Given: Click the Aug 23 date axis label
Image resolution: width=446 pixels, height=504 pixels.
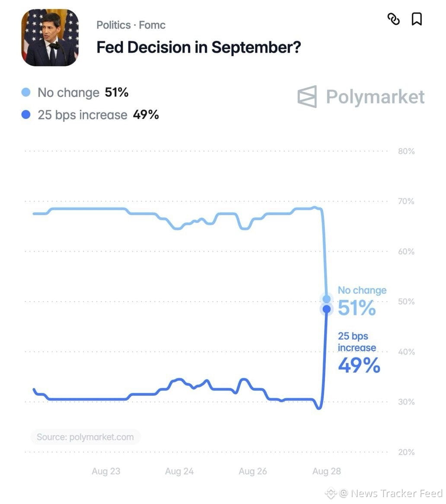Looking at the screenshot, I should tap(106, 471).
